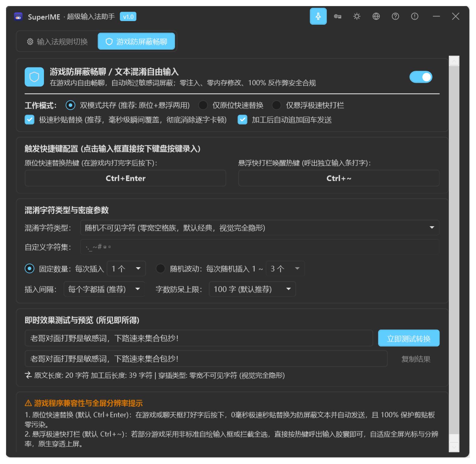Viewport: 476px width, 464px height.
Task: Click the test text input box
Action: click(x=199, y=338)
